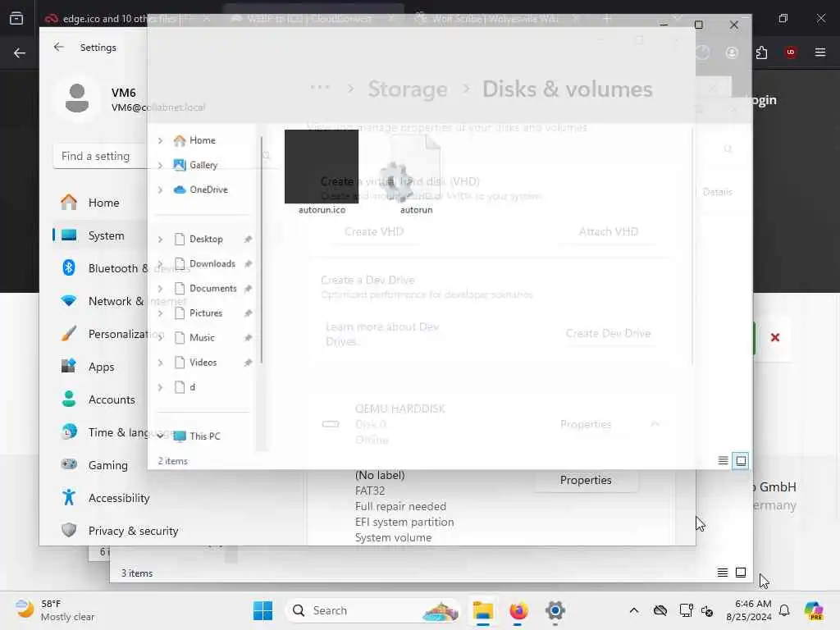
Task: Click thumbnails view icon in rear Explorer window
Action: (x=741, y=573)
